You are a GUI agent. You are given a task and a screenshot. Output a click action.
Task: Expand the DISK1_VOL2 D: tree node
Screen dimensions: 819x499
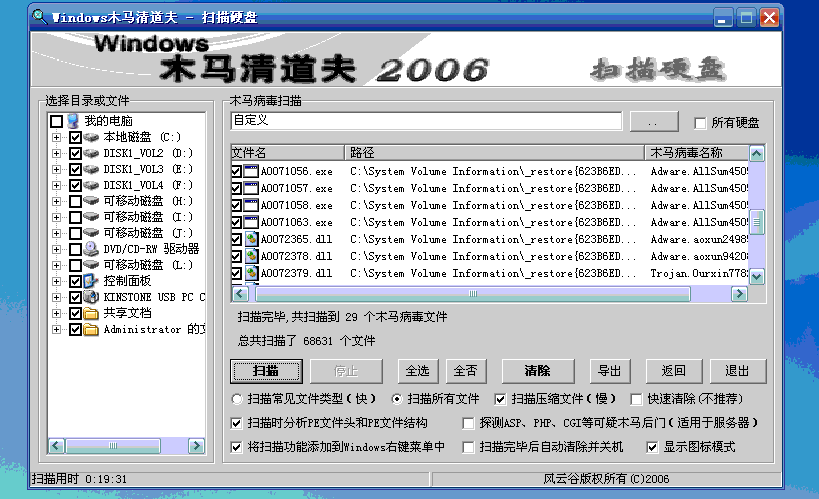tap(56, 153)
